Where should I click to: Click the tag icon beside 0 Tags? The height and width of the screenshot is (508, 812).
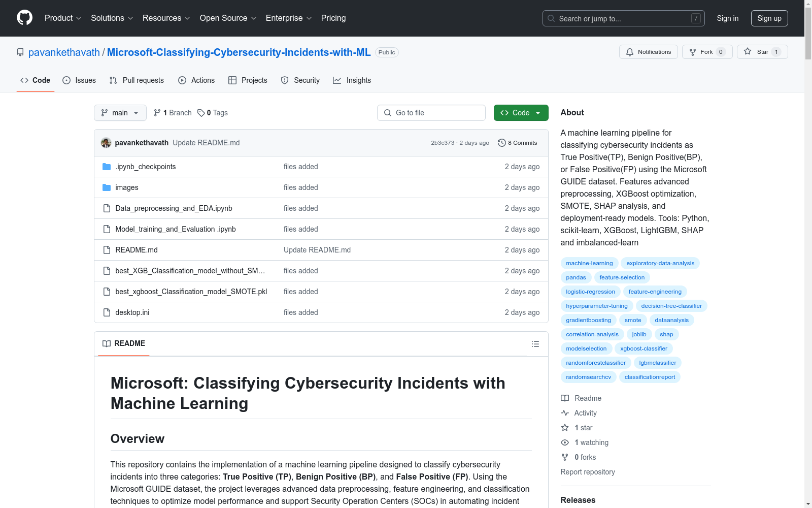click(201, 113)
